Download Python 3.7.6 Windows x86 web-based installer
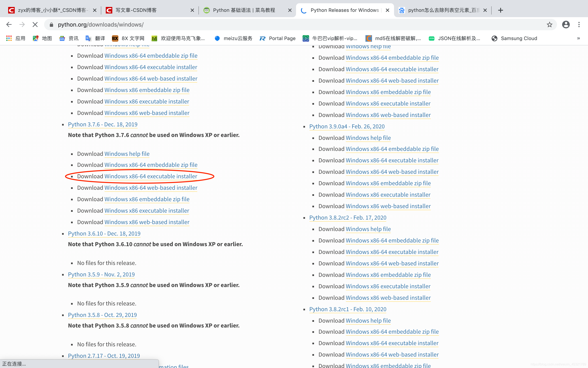588x368 pixels. pyautogui.click(x=147, y=222)
